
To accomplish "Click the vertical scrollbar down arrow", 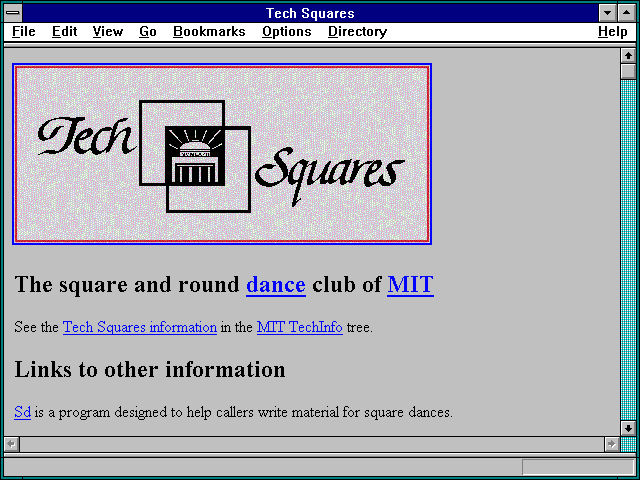I will [628, 428].
